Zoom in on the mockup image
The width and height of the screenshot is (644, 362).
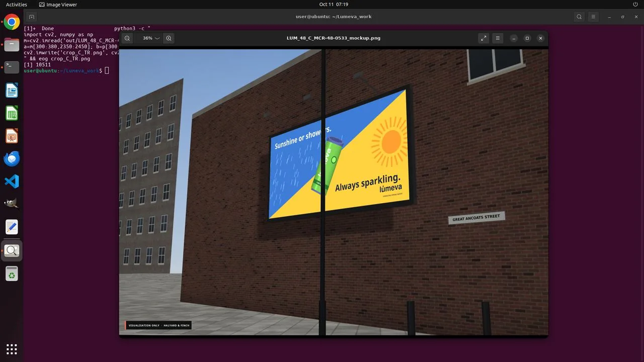coord(169,38)
